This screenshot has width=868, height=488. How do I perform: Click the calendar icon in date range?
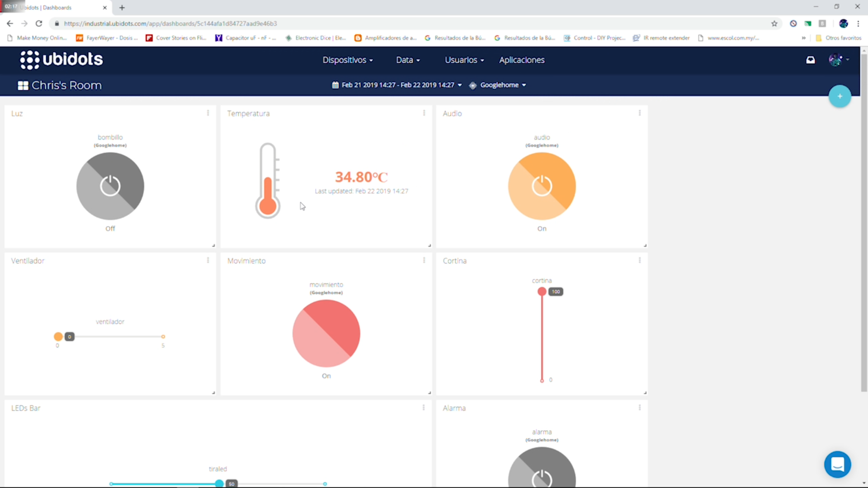335,85
